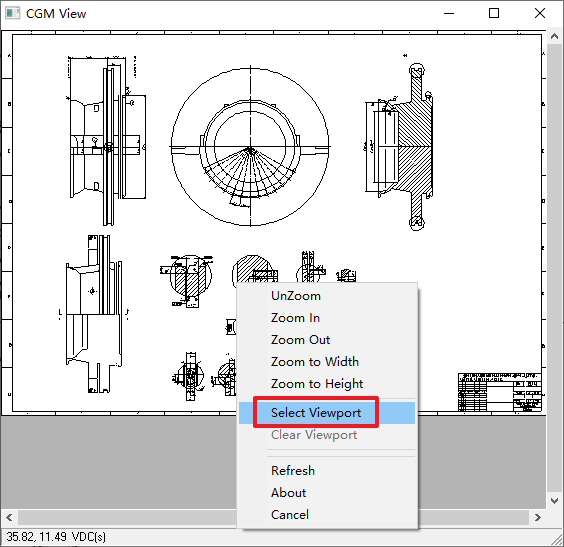Close the CGM View window
Screen dimensions: 564x547
point(540,13)
